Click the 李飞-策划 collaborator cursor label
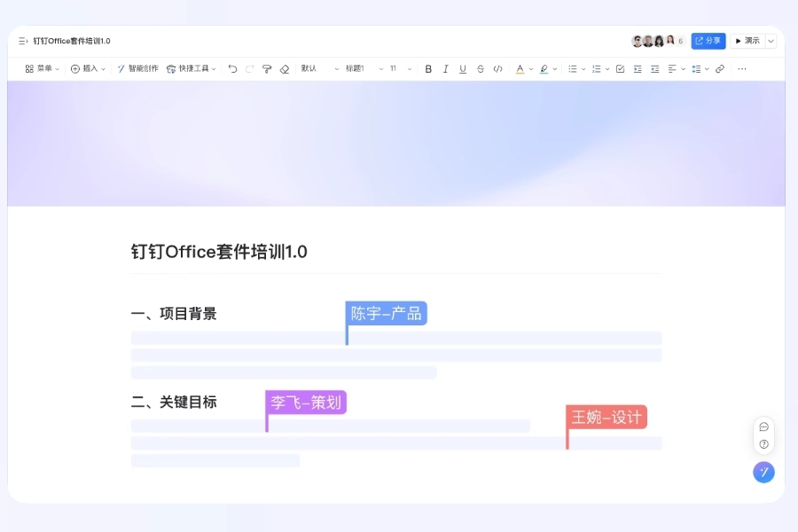Screen dimensions: 798x532 [306, 403]
